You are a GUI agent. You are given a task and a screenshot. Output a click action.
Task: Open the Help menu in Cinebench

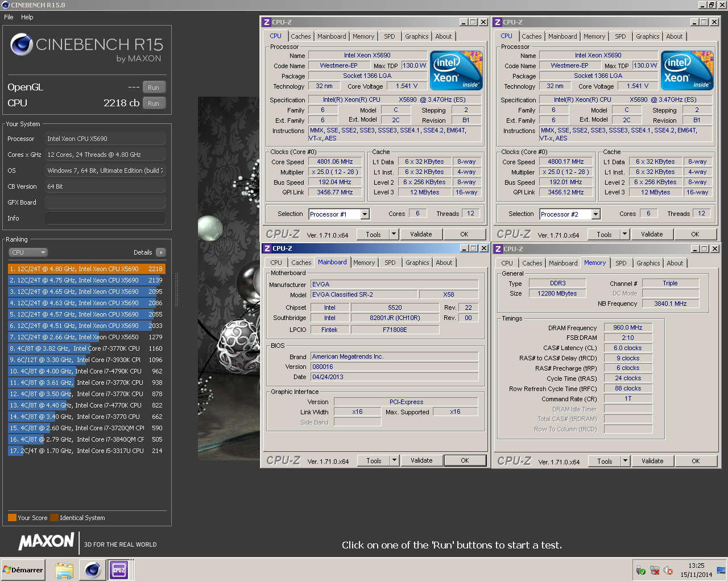coord(27,17)
